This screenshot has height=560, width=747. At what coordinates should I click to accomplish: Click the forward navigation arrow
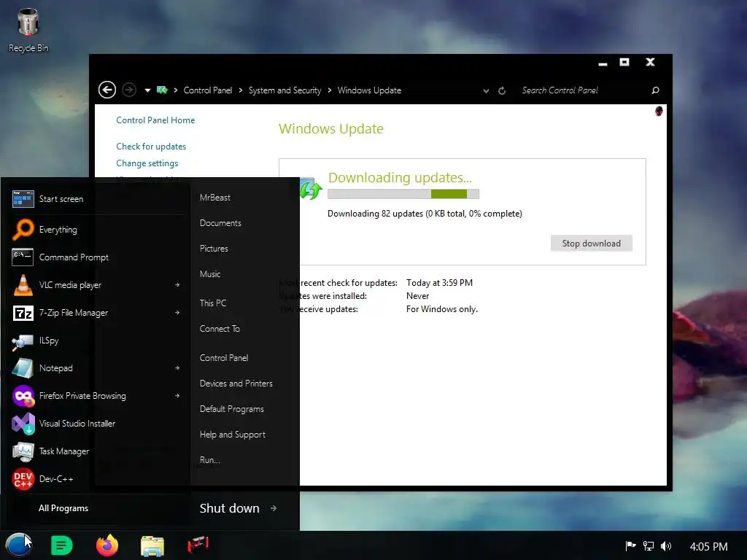[x=129, y=90]
